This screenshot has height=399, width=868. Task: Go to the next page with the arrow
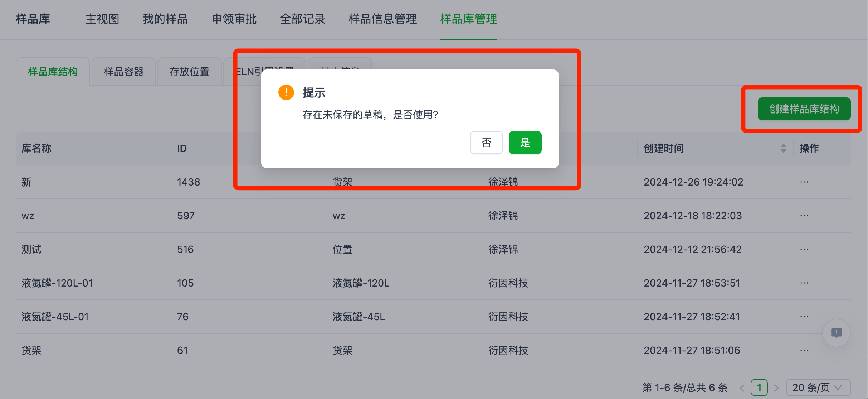click(777, 387)
